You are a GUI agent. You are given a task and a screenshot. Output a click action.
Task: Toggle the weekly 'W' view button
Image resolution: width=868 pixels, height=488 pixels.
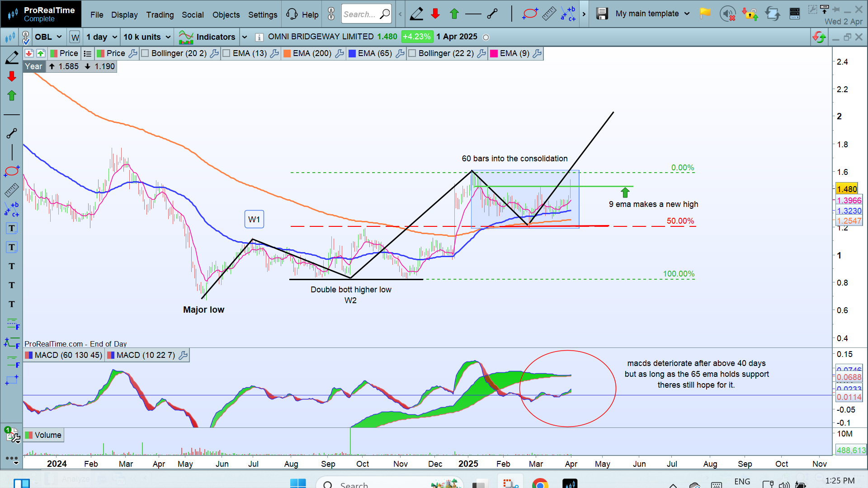(x=75, y=37)
